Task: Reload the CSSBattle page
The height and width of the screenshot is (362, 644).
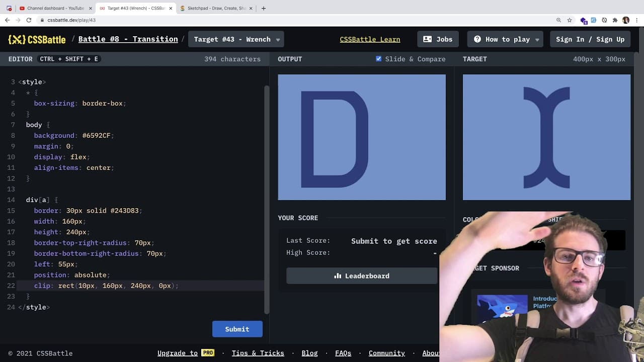Action: point(29,20)
